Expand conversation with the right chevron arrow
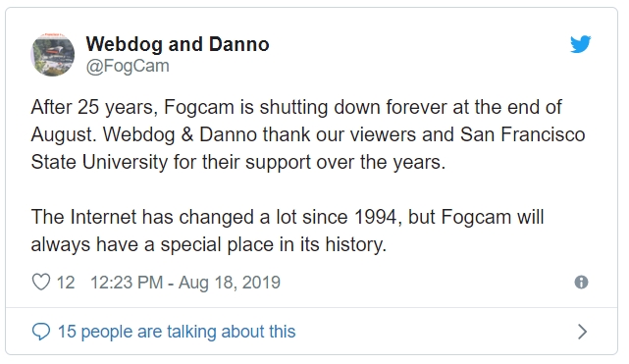This screenshot has height=364, width=629. coord(582,332)
